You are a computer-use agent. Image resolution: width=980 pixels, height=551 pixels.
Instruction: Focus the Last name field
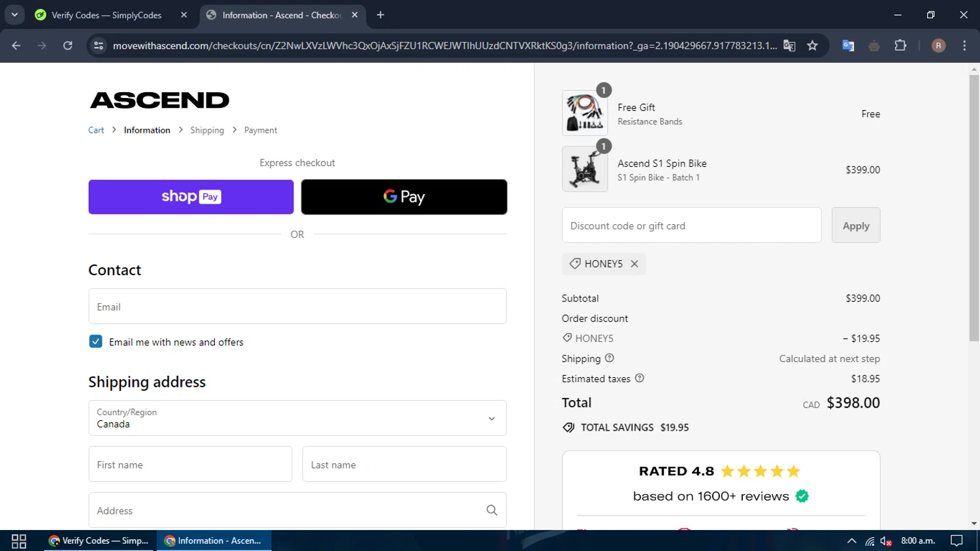tap(404, 465)
